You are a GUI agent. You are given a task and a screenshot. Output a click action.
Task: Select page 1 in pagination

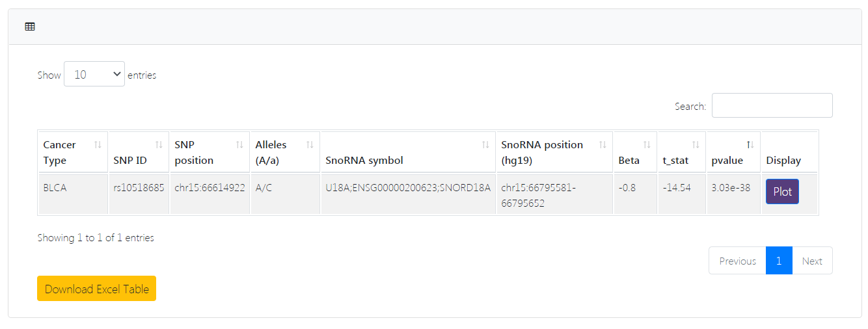coord(779,261)
